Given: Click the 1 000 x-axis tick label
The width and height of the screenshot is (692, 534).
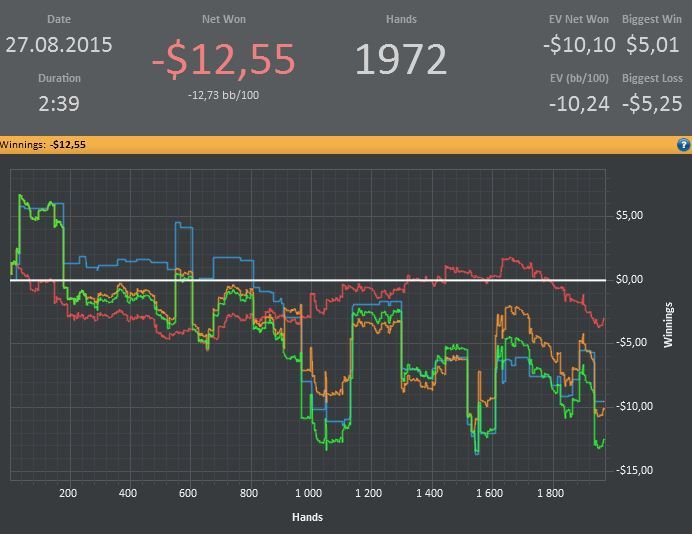Looking at the screenshot, I should [x=308, y=493].
